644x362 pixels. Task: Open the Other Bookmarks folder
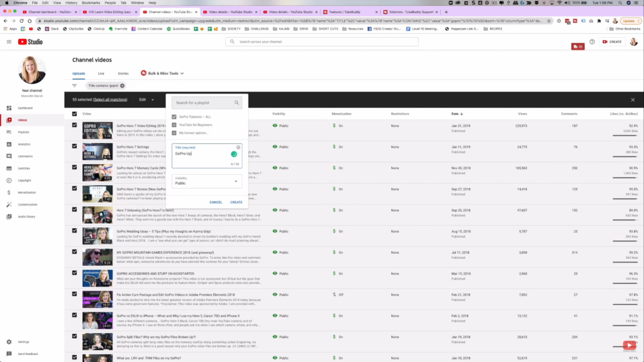[625, 29]
